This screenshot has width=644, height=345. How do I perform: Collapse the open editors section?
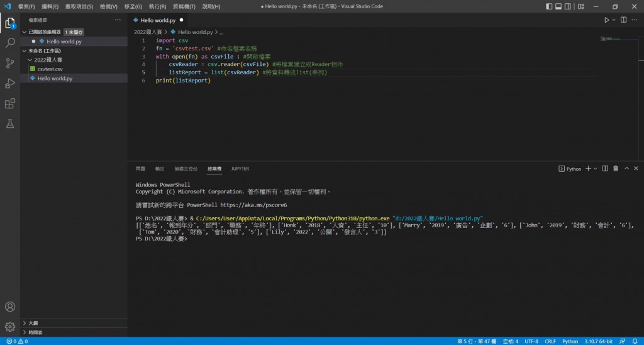click(25, 31)
